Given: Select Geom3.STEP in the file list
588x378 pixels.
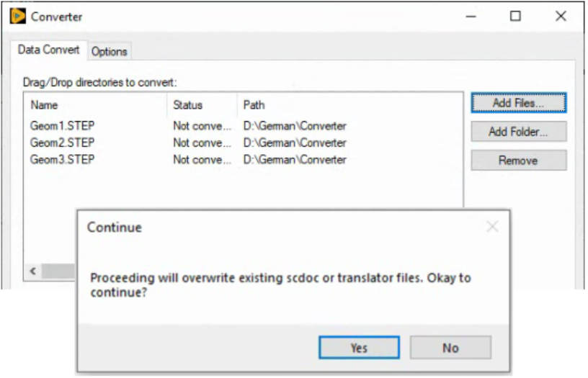Looking at the screenshot, I should 62,159.
